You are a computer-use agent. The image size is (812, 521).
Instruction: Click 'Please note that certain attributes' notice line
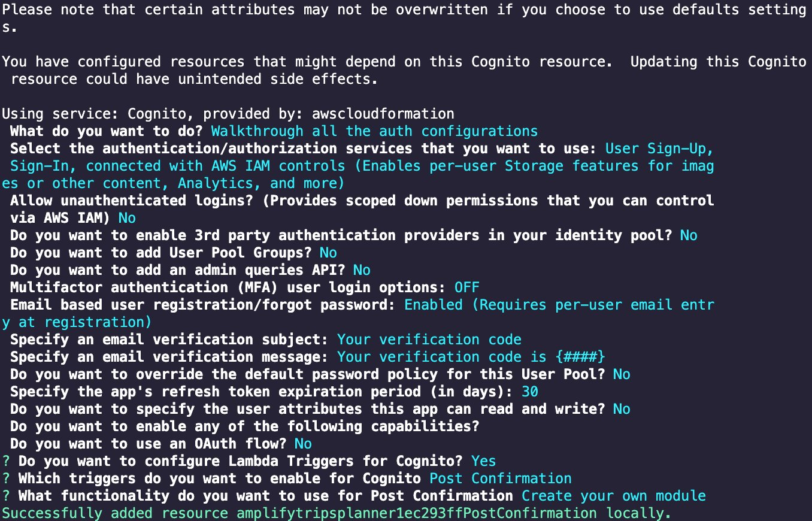404,10
